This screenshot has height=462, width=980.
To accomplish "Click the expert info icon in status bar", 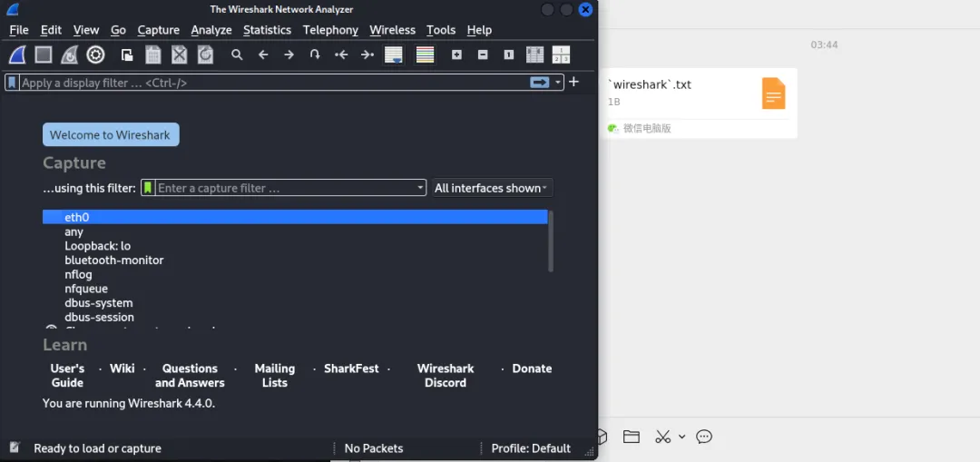I will click(x=15, y=447).
